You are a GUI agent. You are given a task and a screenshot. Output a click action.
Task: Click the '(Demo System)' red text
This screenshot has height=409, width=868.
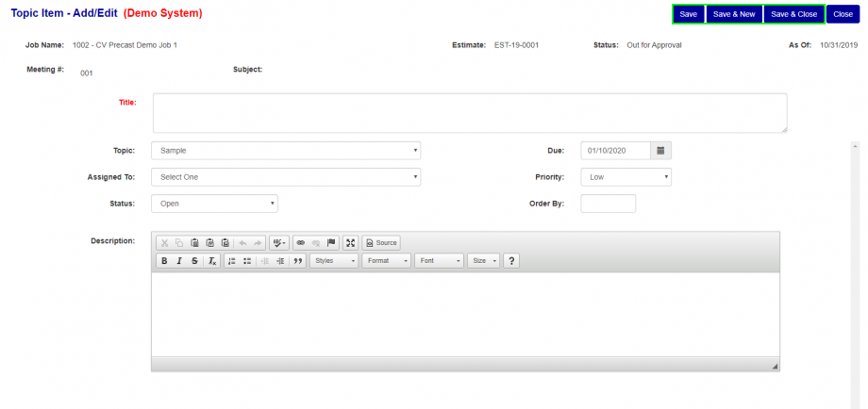pos(162,13)
